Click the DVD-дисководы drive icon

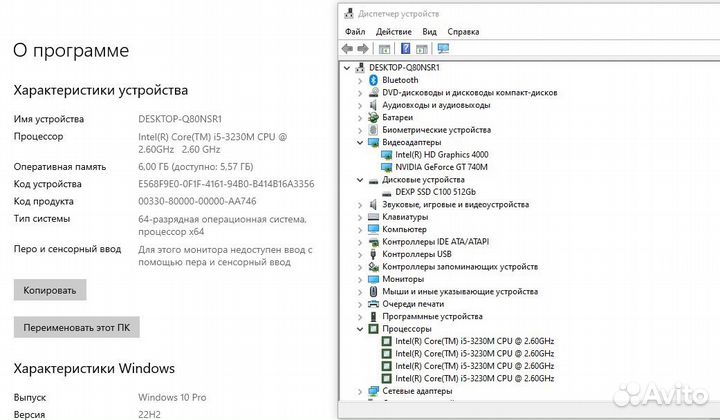[x=373, y=92]
